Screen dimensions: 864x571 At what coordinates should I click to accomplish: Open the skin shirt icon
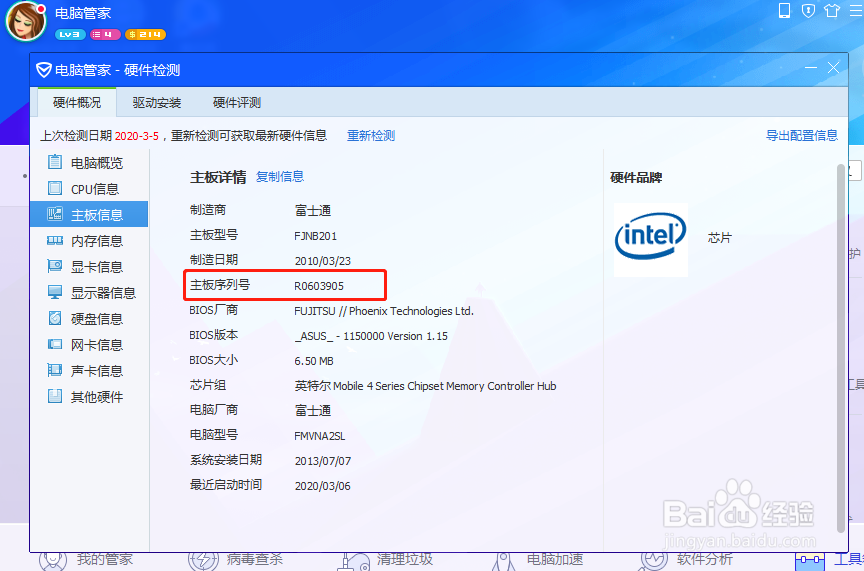click(x=831, y=10)
